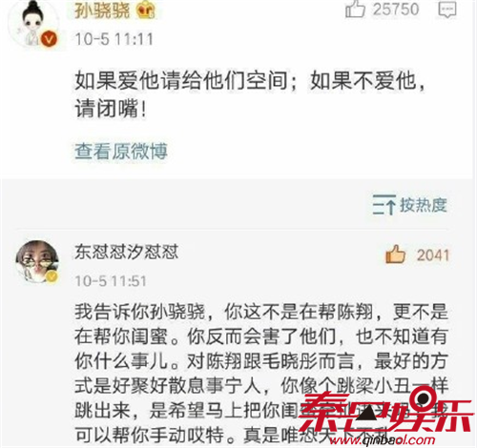This screenshot has height=448, width=477.
Task: Open the comment icon on 孙骁骁's post
Action: tap(447, 10)
